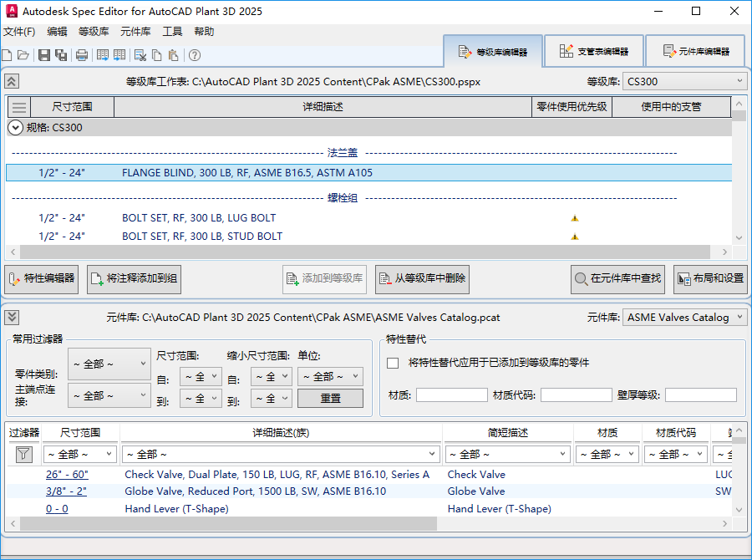
Task: Click the 零件使用优先级 column header
Action: pyautogui.click(x=572, y=106)
